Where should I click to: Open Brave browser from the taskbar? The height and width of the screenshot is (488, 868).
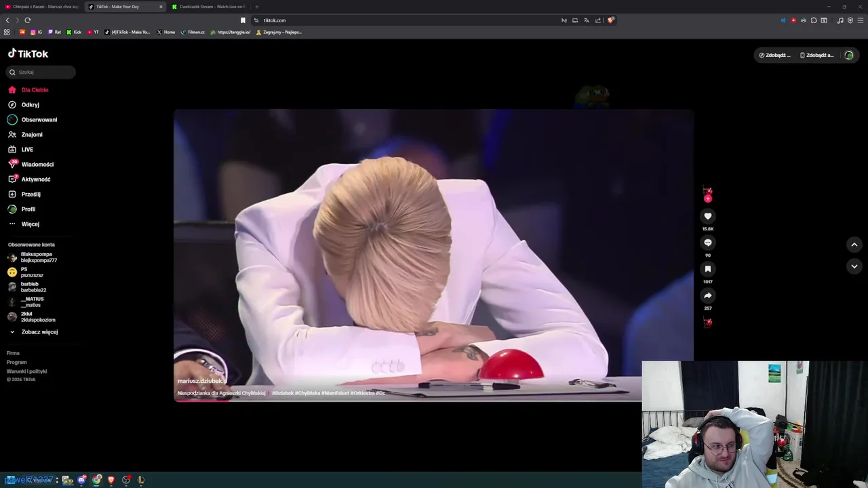pyautogui.click(x=111, y=480)
